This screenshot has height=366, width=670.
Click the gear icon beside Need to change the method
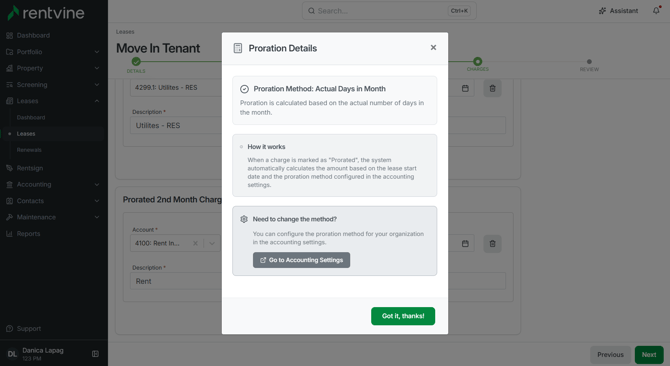point(244,219)
